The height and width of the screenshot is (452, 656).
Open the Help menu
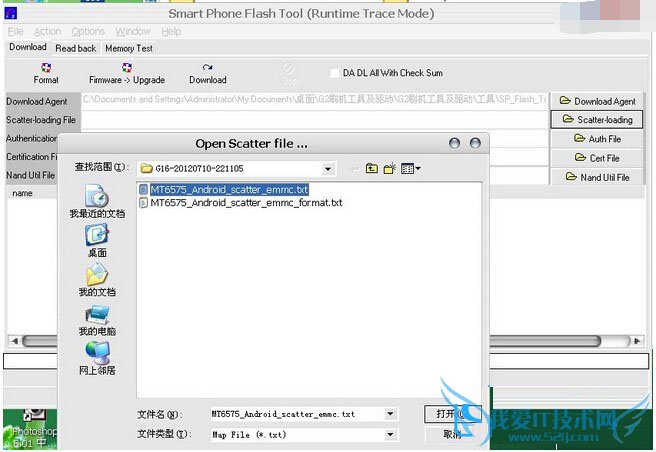(x=171, y=31)
